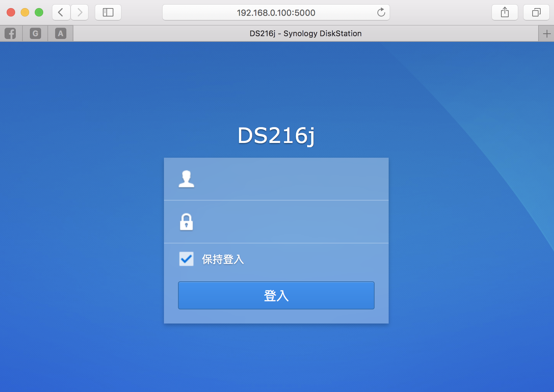Toggle the Safari sidebar button
554x392 pixels.
click(x=108, y=13)
